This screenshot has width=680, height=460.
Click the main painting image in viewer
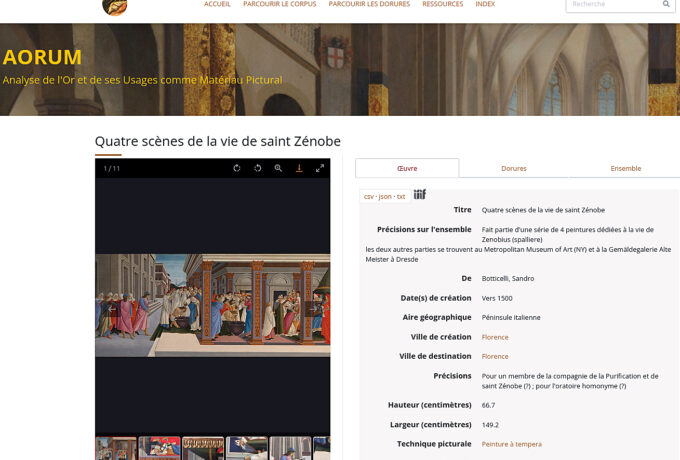pos(212,305)
